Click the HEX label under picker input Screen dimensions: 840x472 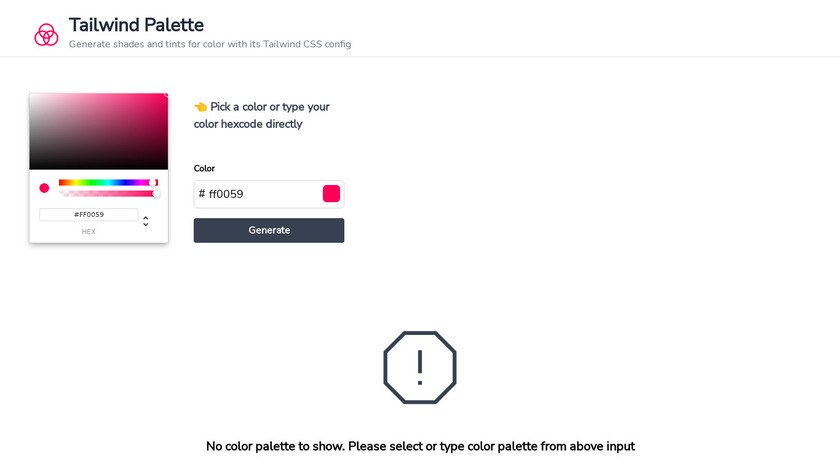click(89, 232)
